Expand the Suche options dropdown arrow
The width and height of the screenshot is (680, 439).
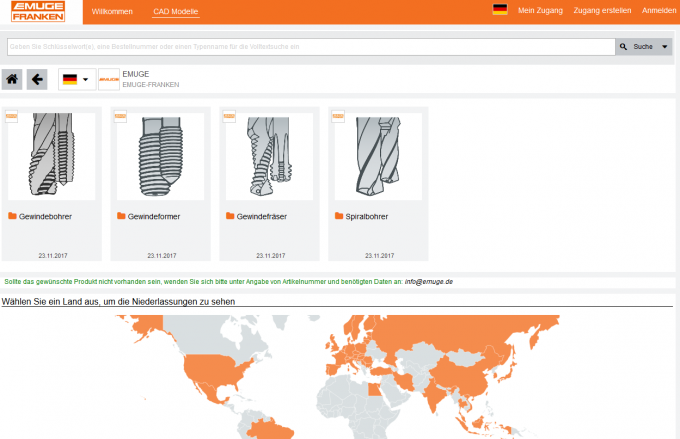665,46
